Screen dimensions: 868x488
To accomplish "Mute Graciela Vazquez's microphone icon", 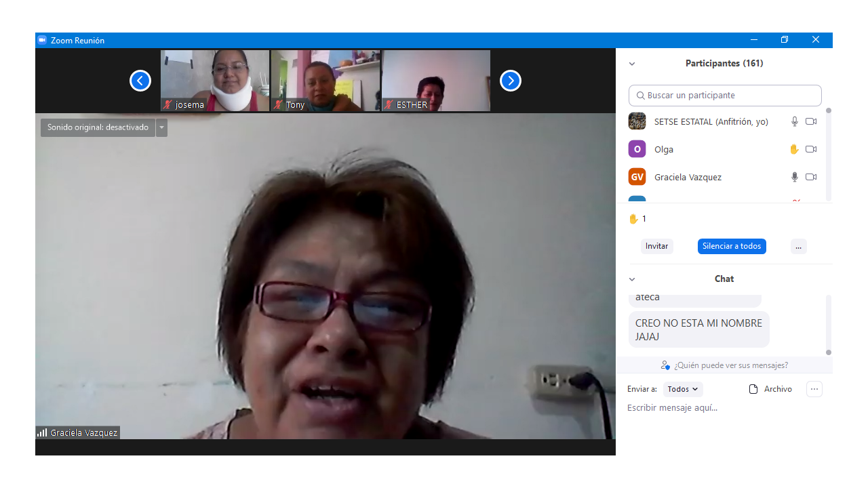I will click(795, 177).
